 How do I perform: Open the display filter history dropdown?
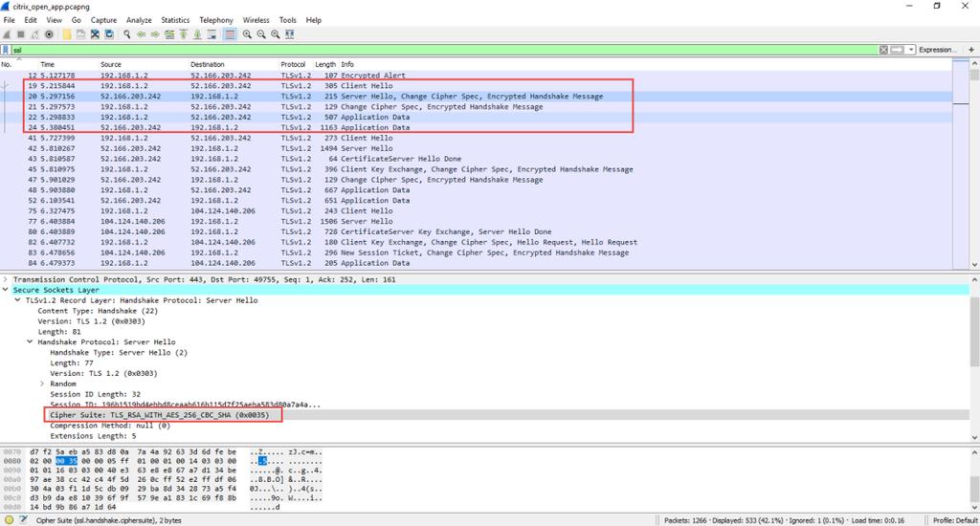tap(911, 50)
